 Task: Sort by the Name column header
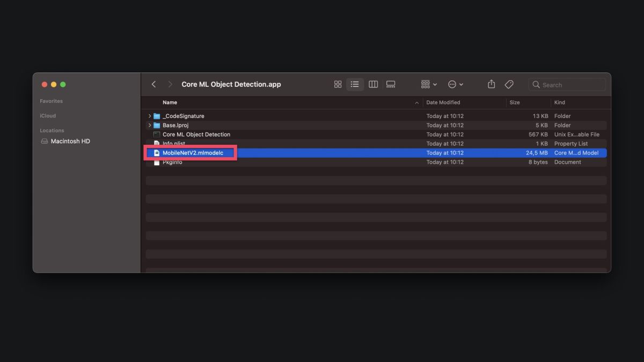click(170, 102)
